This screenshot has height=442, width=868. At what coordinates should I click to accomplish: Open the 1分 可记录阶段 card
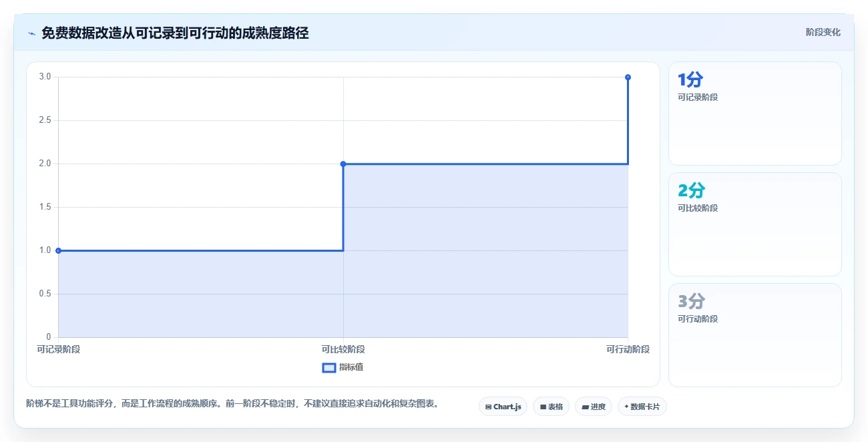click(755, 114)
